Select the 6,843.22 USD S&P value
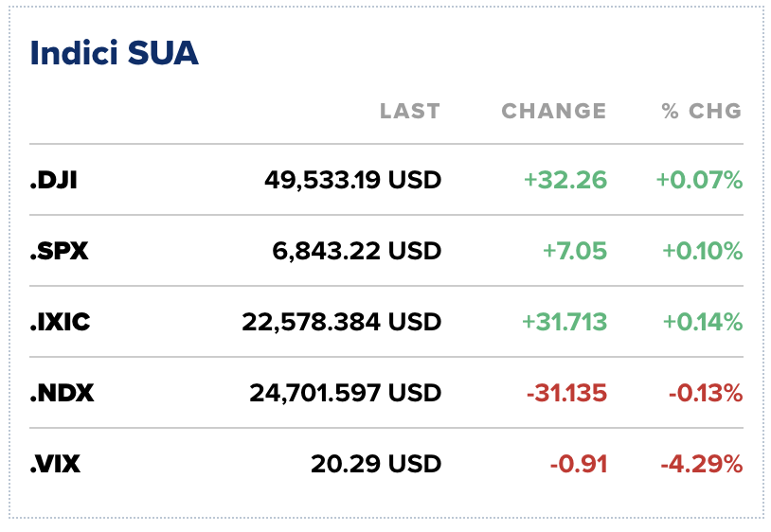The image size is (771, 532). click(363, 251)
